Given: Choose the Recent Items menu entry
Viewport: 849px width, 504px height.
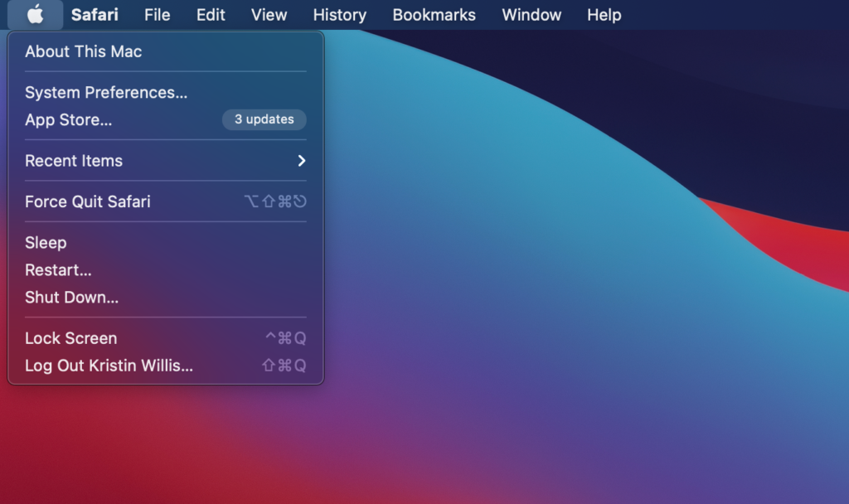Looking at the screenshot, I should click(x=166, y=161).
